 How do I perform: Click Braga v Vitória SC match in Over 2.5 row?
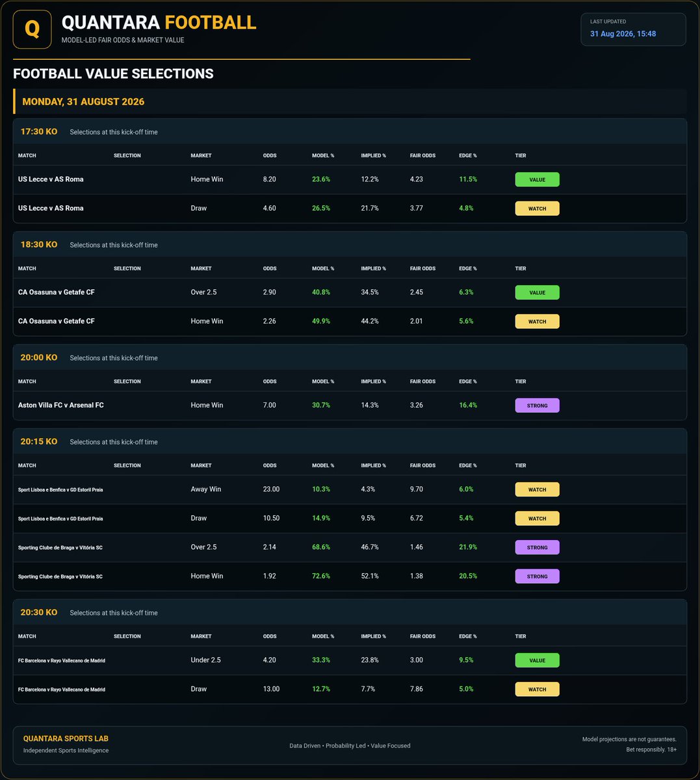(x=60, y=547)
